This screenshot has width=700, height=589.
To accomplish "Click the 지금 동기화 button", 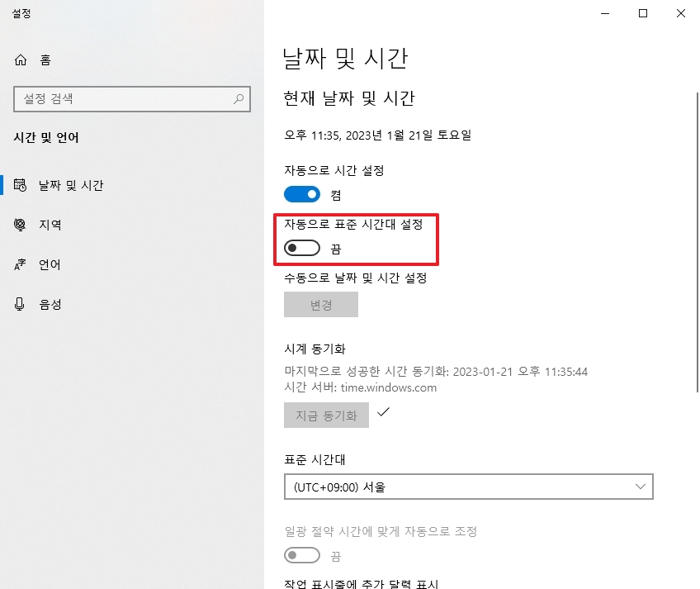I will click(x=326, y=416).
